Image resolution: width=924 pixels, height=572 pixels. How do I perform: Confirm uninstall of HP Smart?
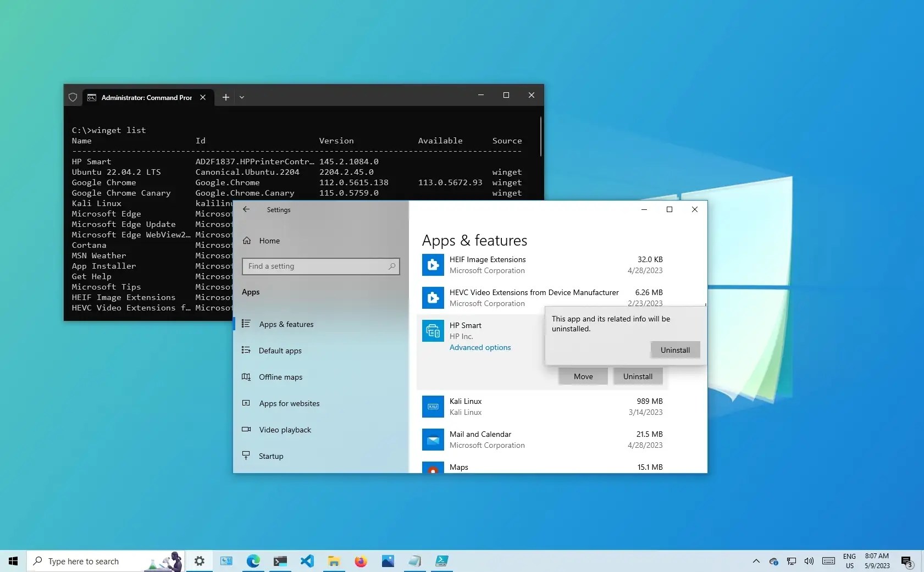point(675,349)
